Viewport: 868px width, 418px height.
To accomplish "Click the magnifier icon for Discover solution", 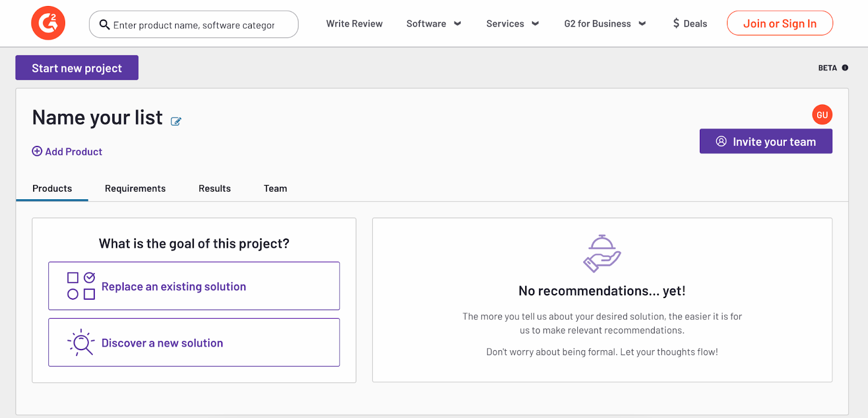I will [x=81, y=343].
